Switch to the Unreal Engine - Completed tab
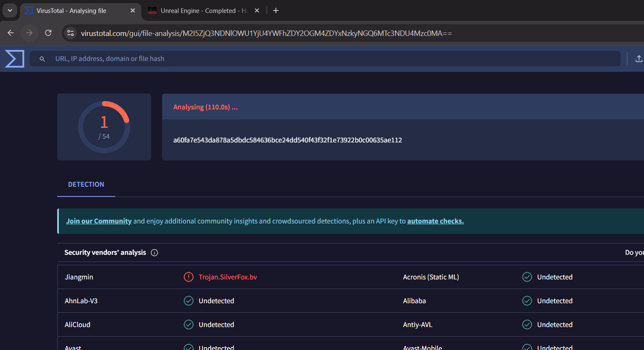Image resolution: width=644 pixels, height=350 pixels. point(205,10)
